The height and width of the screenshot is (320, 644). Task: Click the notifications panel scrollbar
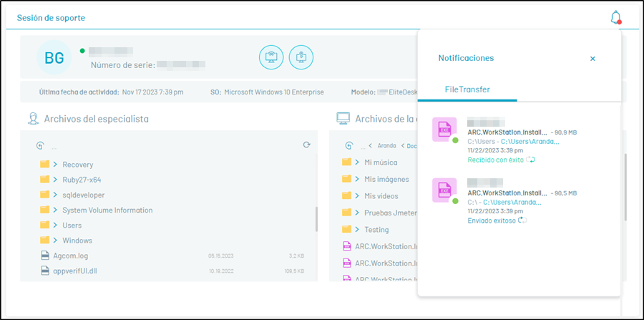[625, 188]
